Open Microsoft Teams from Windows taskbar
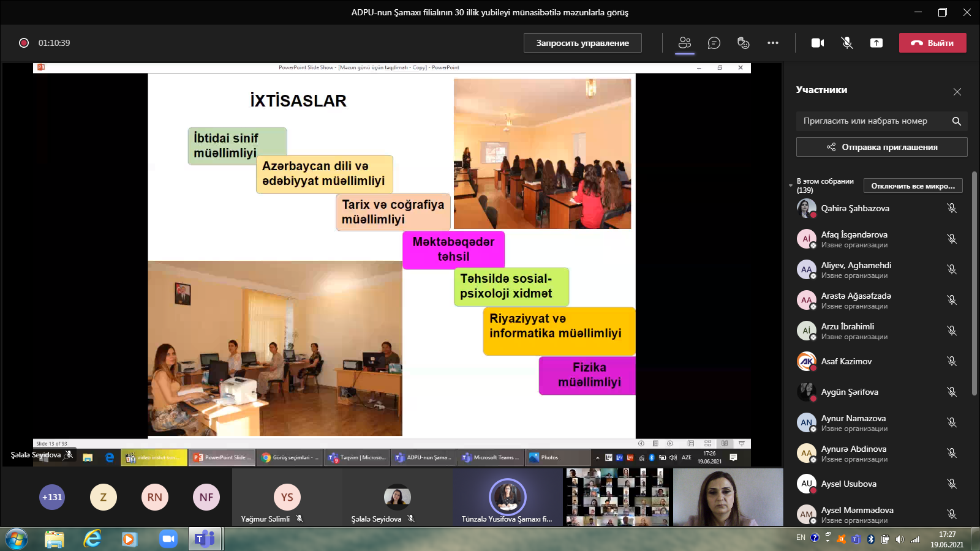Screen dimensions: 980x551 pyautogui.click(x=205, y=539)
